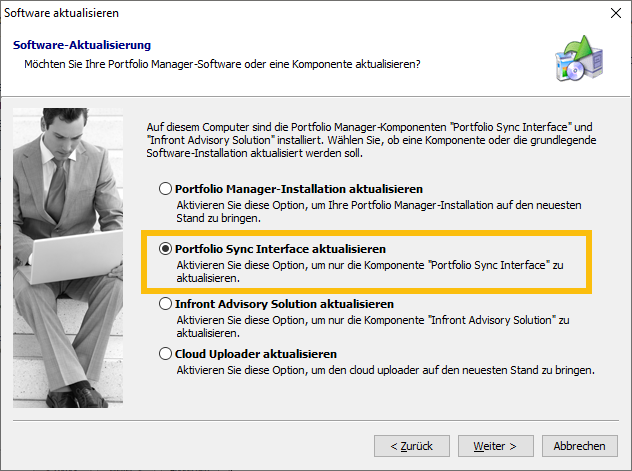The width and height of the screenshot is (632, 471).
Task: Click the description under Infront Advisory Solution
Action: [370, 325]
